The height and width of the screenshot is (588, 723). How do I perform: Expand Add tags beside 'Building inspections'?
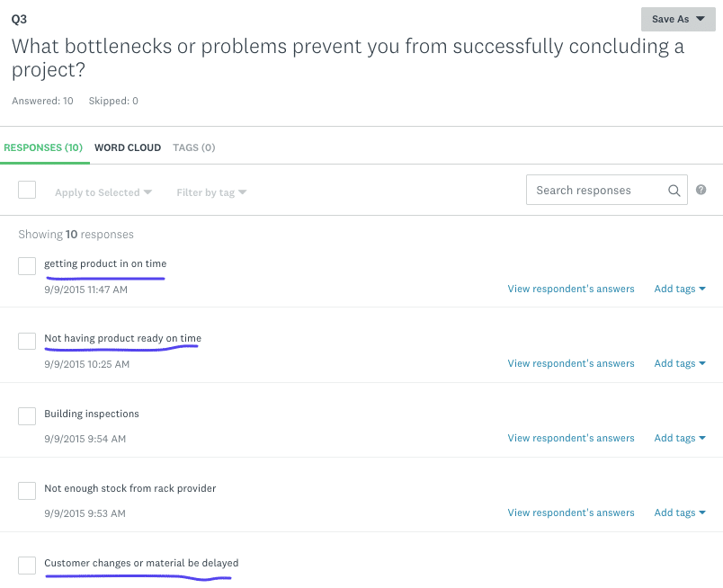point(679,438)
